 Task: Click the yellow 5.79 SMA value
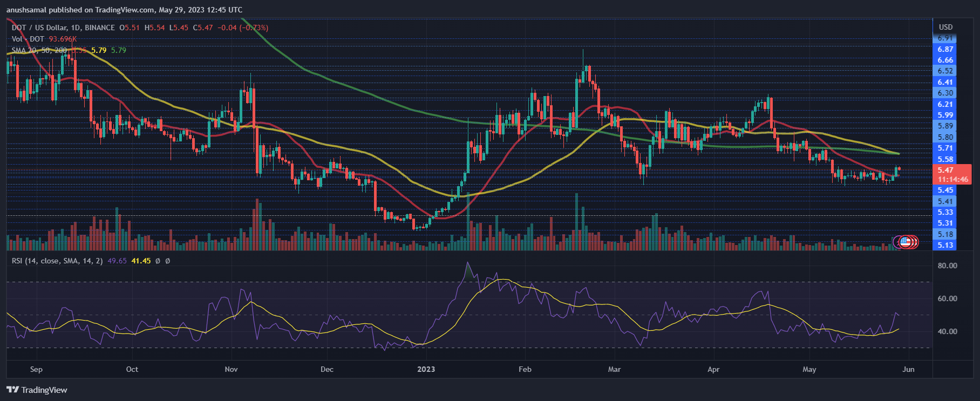pos(99,50)
